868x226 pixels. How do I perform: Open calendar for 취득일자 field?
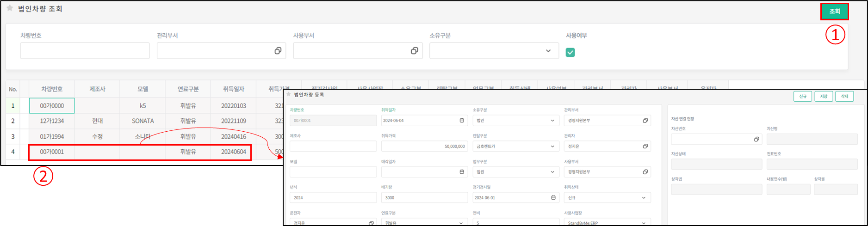[461, 121]
